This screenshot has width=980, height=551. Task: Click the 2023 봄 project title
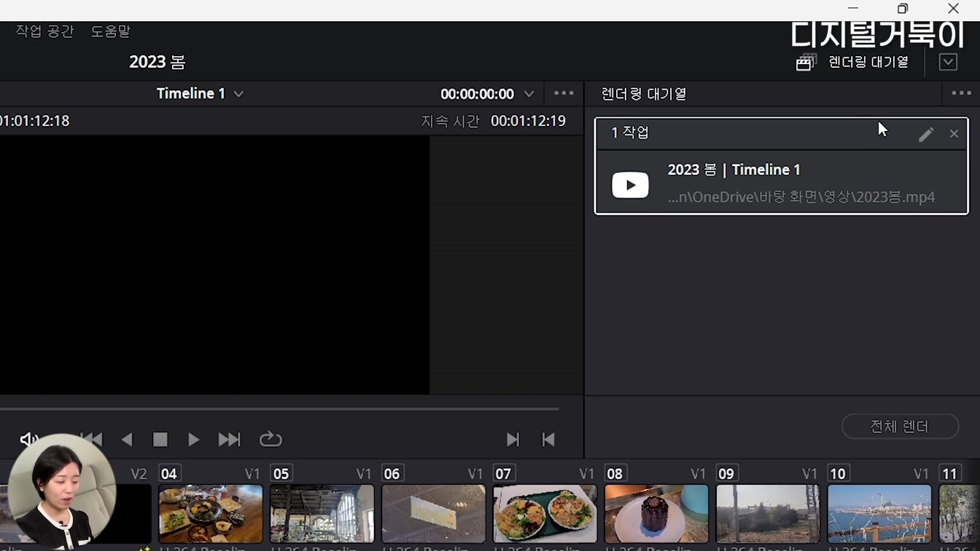[x=157, y=62]
